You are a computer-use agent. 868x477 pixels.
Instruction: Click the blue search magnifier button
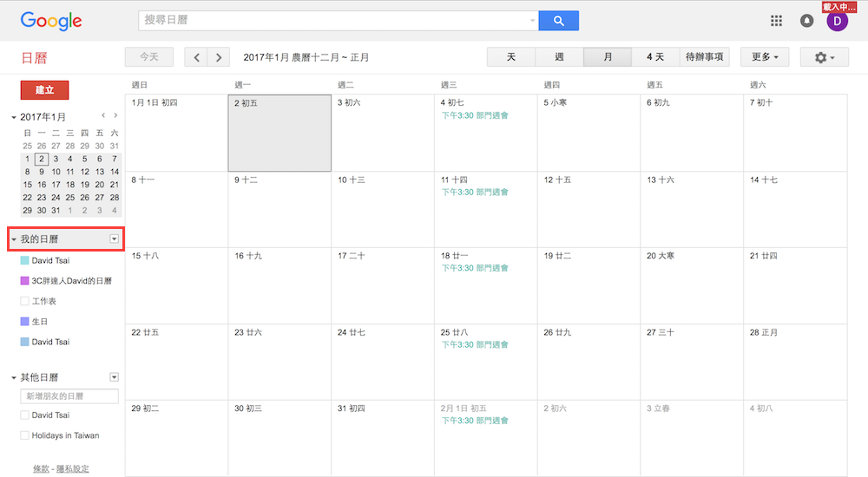558,21
